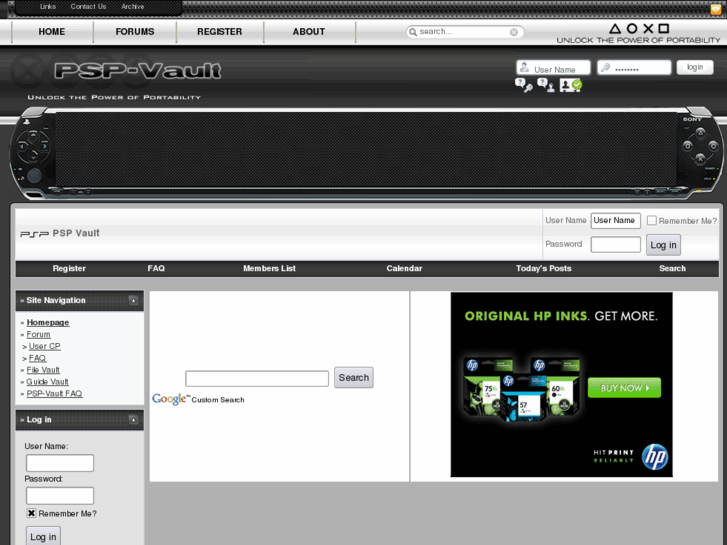Open the User CP link
Screen dimensions: 727x545
click(45, 346)
